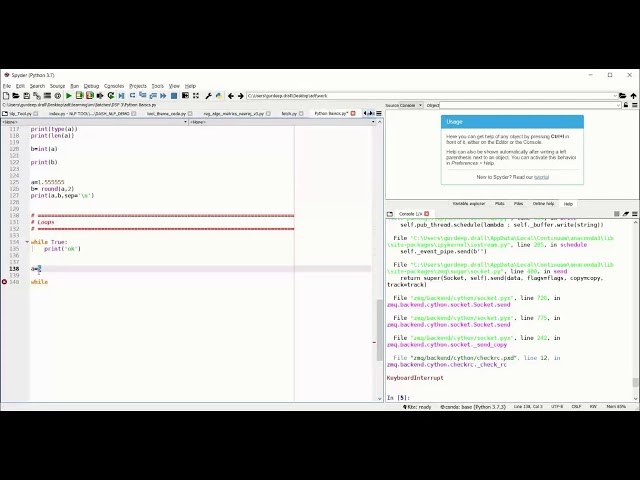Click the editor vertical scrollbar
Viewport: 640px width, 480px height.
tap(380, 330)
